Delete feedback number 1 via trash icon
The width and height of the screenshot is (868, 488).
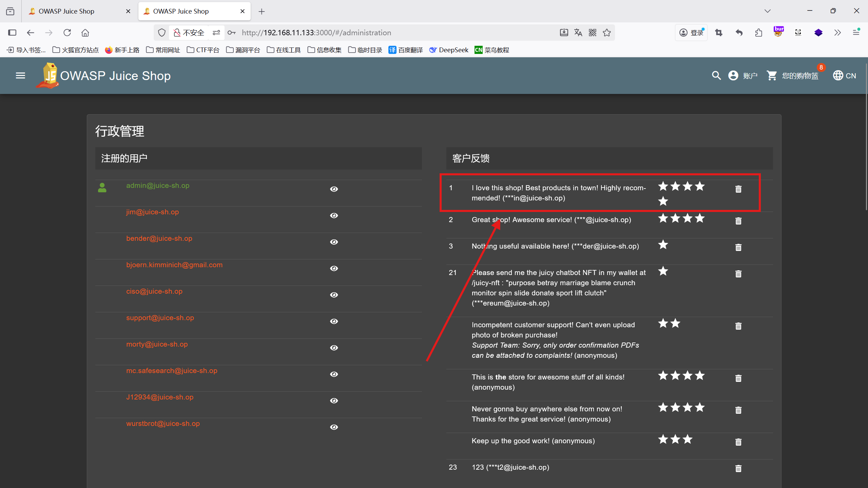point(738,189)
